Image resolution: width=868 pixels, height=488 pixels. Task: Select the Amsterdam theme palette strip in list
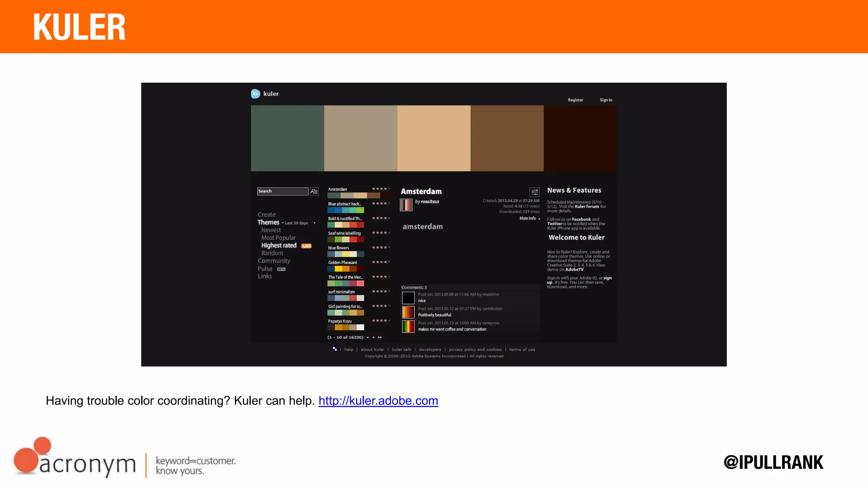coord(360,195)
